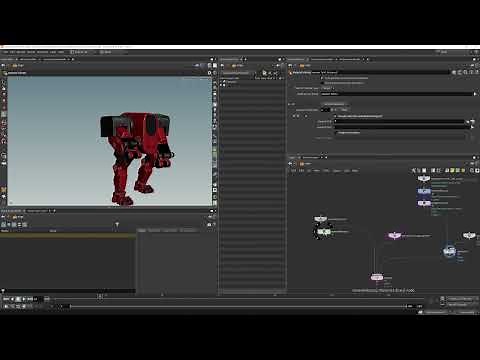This screenshot has width=480, height=360.
Task: Click the frame range slider below the timeline
Action: coord(237,306)
